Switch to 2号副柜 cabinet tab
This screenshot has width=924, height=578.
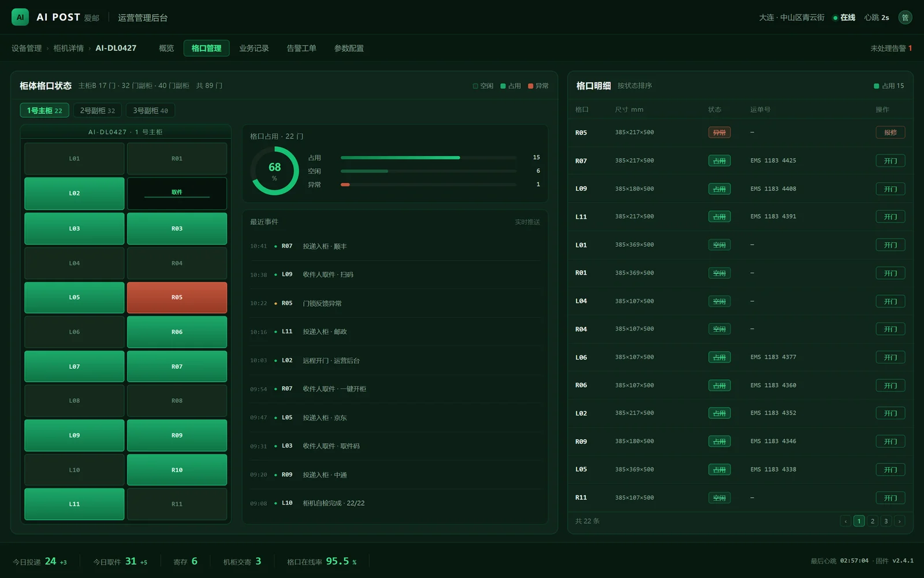tap(97, 110)
